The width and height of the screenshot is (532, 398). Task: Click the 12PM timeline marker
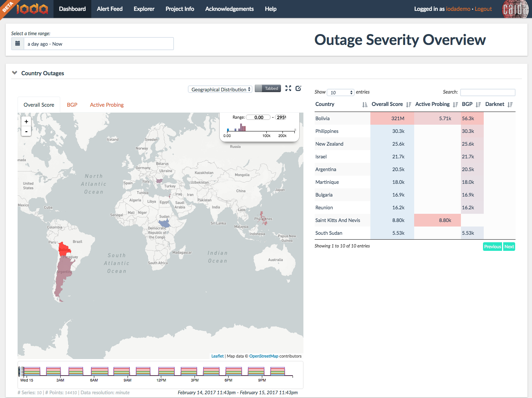point(161,380)
